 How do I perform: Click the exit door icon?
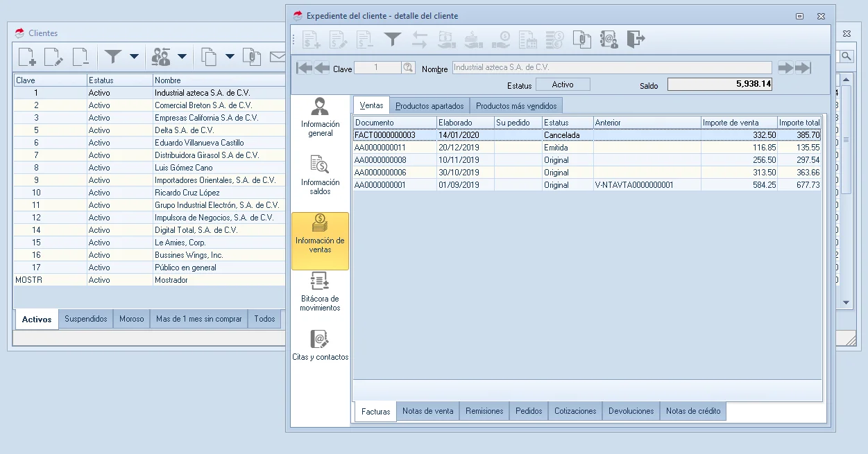[636, 40]
